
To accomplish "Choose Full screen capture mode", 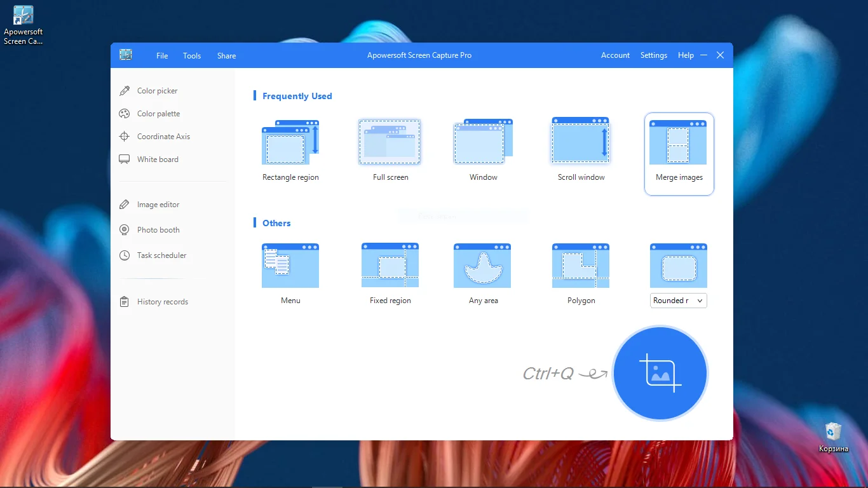I will point(390,151).
